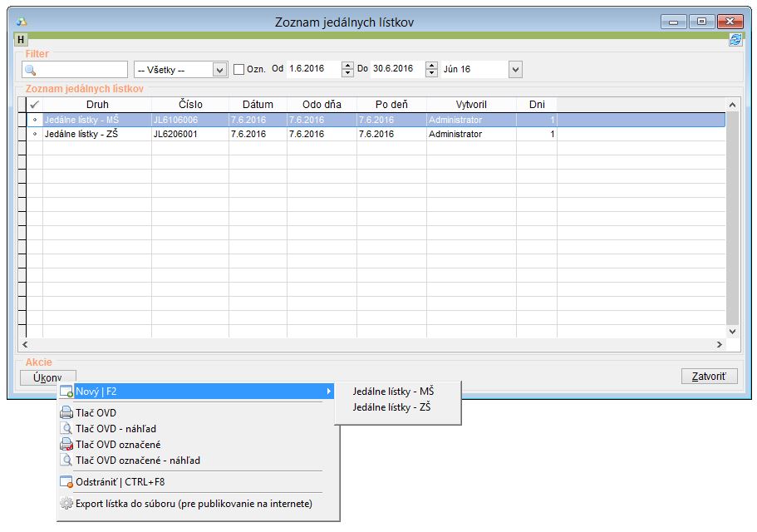
Task: Click the Tlač OVD - náhľad preview icon
Action: point(66,429)
